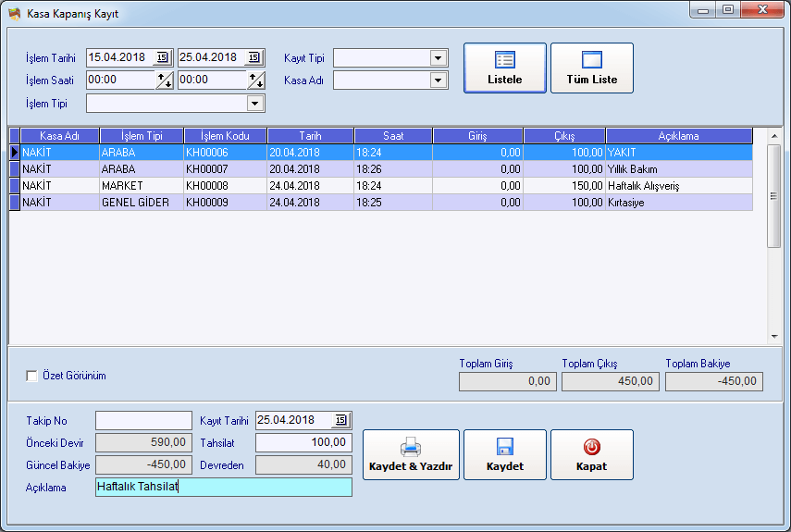Close form using Kapat button

coord(592,455)
